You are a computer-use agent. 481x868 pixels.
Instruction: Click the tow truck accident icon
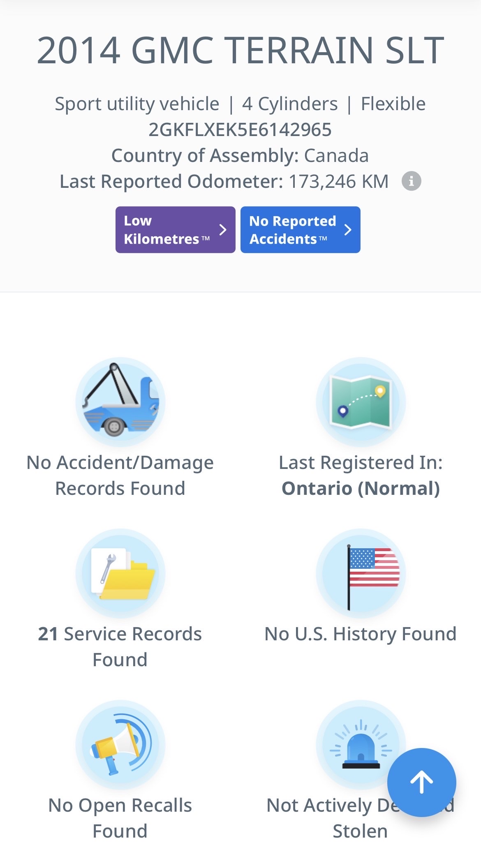click(x=120, y=402)
